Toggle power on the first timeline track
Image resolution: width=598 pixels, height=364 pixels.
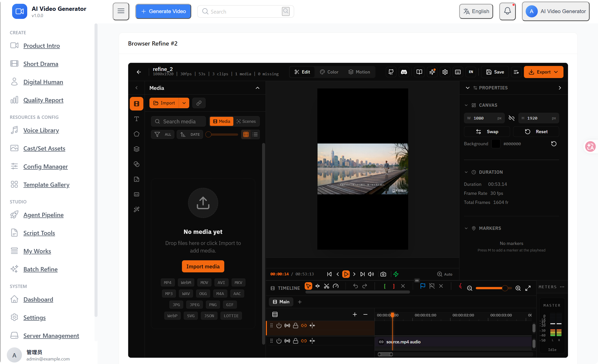point(279,325)
